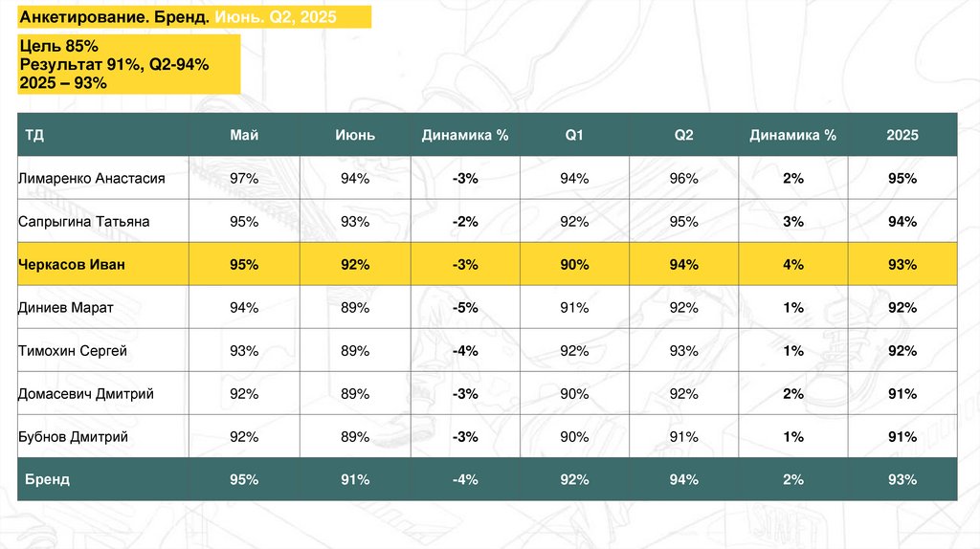The height and width of the screenshot is (549, 980).
Task: Click the 'Тимохин Сергей' name cell
Action: click(73, 351)
